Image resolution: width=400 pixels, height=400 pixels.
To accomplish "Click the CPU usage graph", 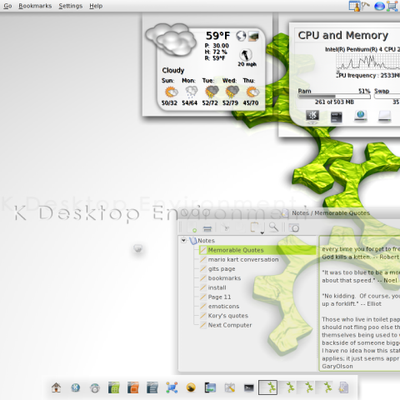I will [x=368, y=63].
